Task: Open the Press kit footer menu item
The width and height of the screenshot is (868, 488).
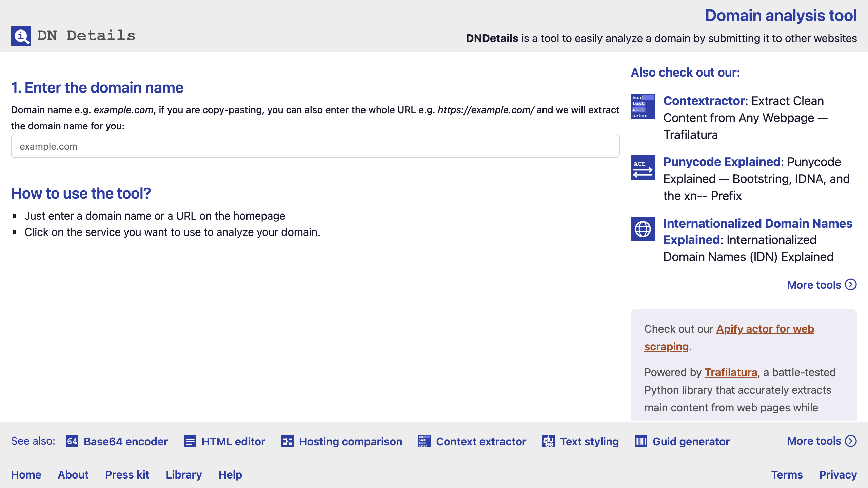Action: tap(127, 474)
